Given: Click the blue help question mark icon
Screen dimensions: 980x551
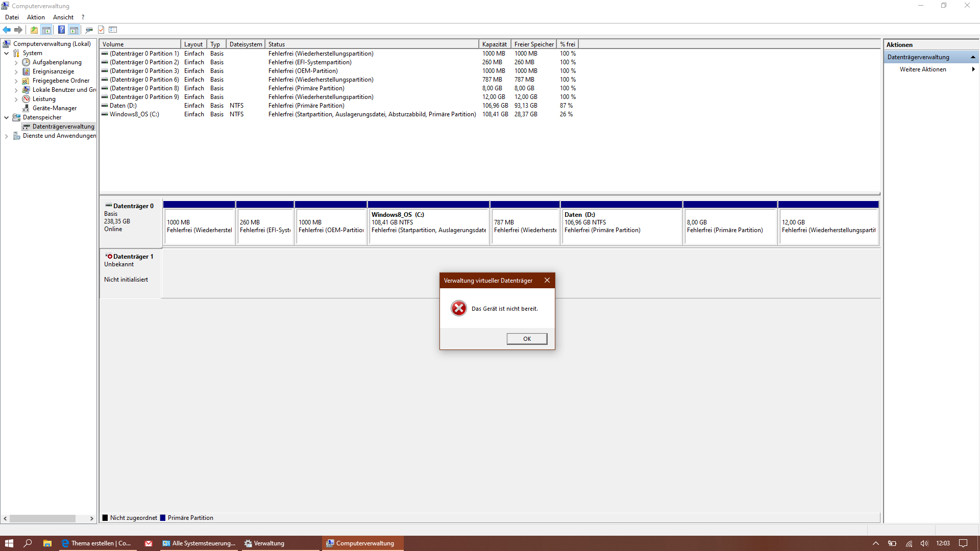Looking at the screenshot, I should pyautogui.click(x=61, y=30).
